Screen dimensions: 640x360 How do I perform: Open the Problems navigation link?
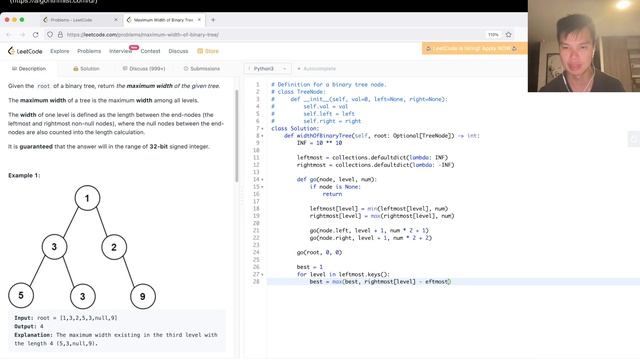click(x=89, y=51)
